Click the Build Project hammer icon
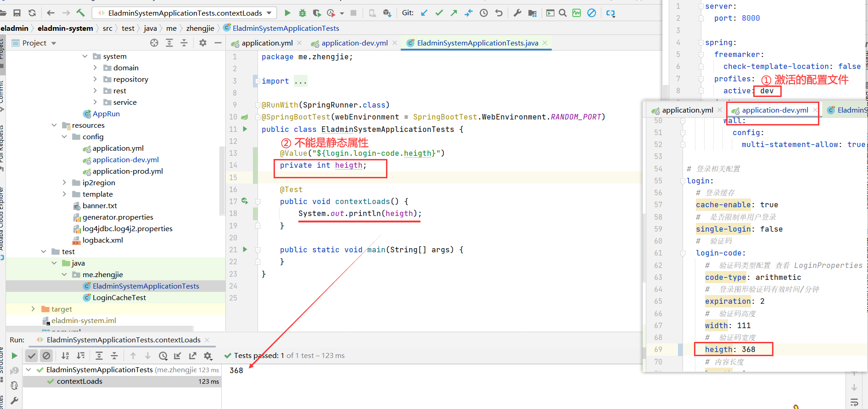 coord(81,13)
